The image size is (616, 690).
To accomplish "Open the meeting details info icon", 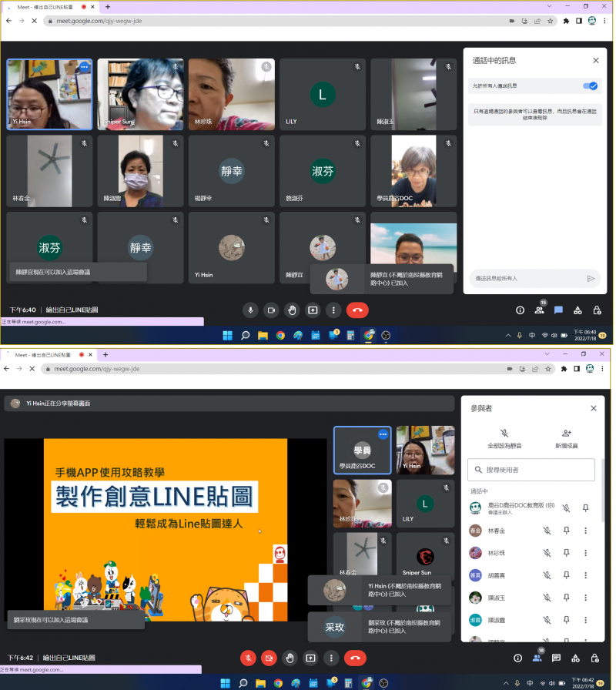I will point(521,310).
